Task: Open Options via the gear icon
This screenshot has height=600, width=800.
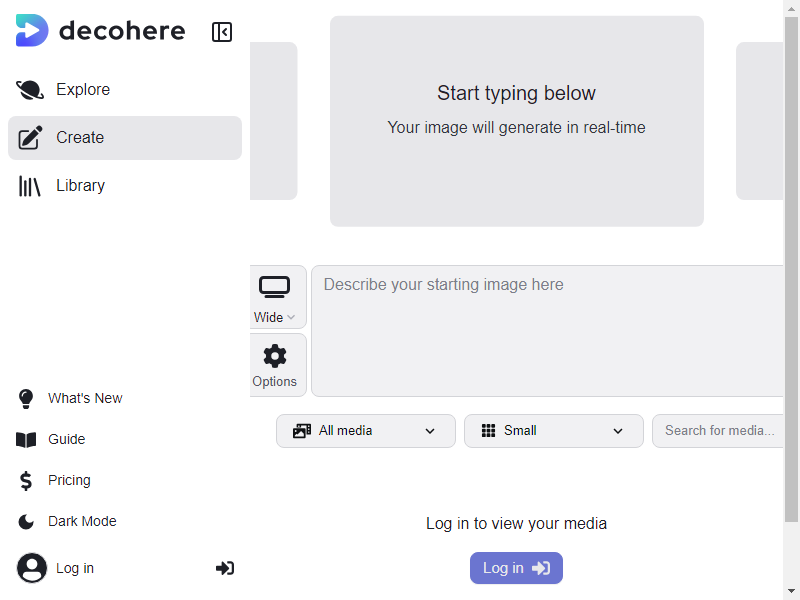Action: 274,356
